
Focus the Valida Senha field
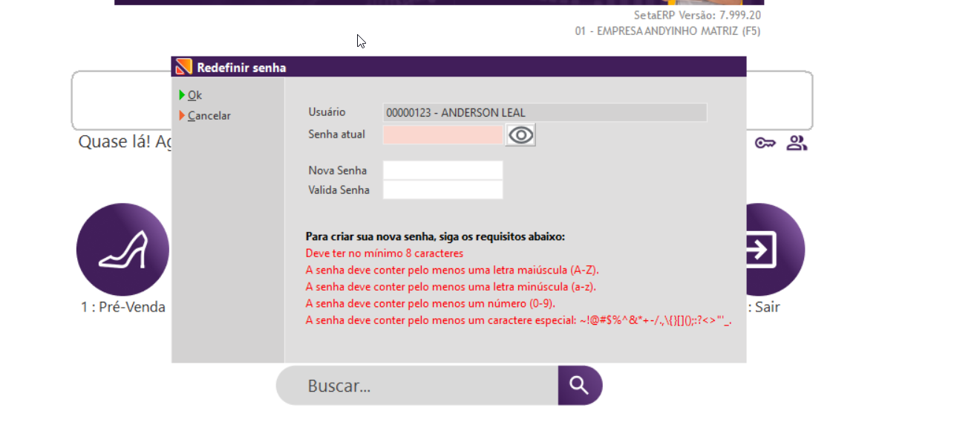point(443,190)
